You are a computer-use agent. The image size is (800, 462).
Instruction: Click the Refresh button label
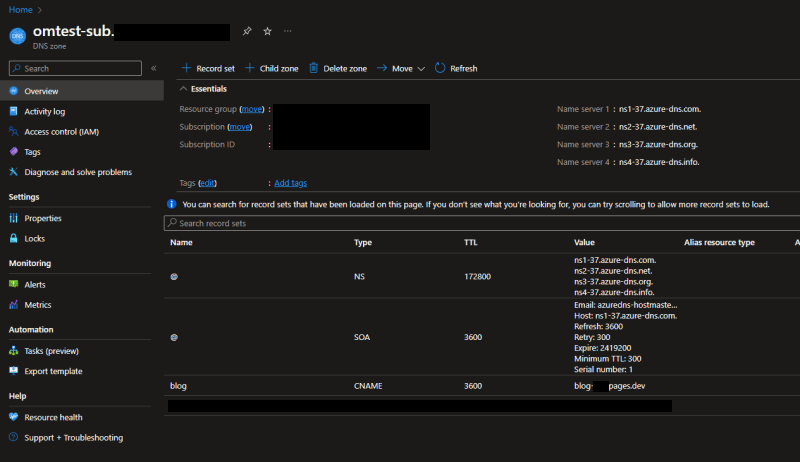(463, 68)
